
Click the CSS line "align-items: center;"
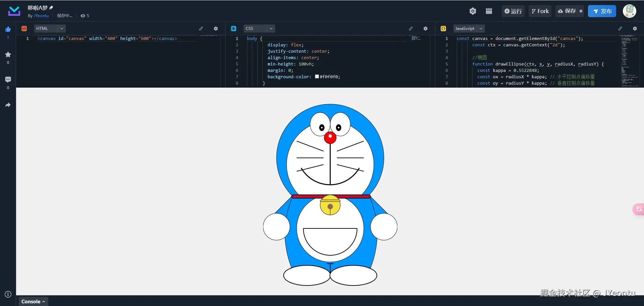293,58
